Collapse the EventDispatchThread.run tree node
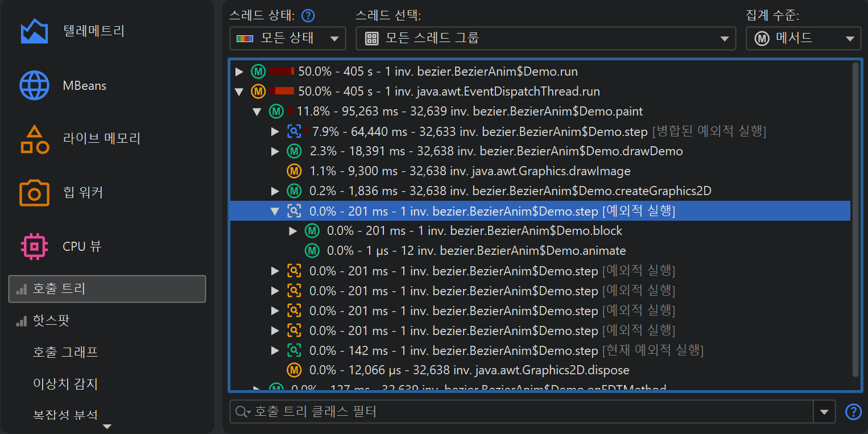The image size is (868, 434). 239,92
